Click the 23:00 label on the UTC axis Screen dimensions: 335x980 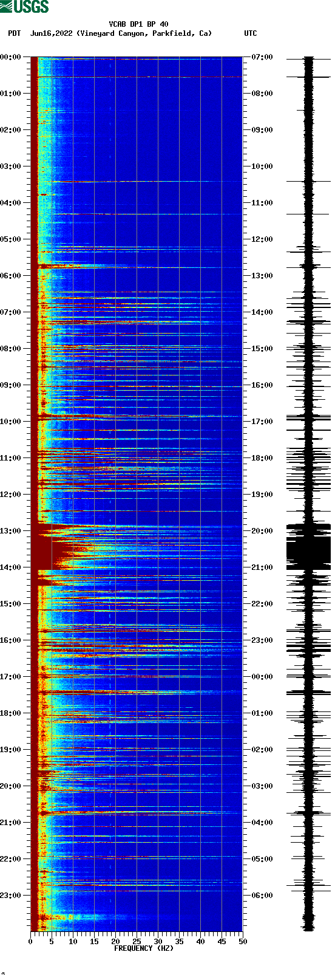[262, 640]
